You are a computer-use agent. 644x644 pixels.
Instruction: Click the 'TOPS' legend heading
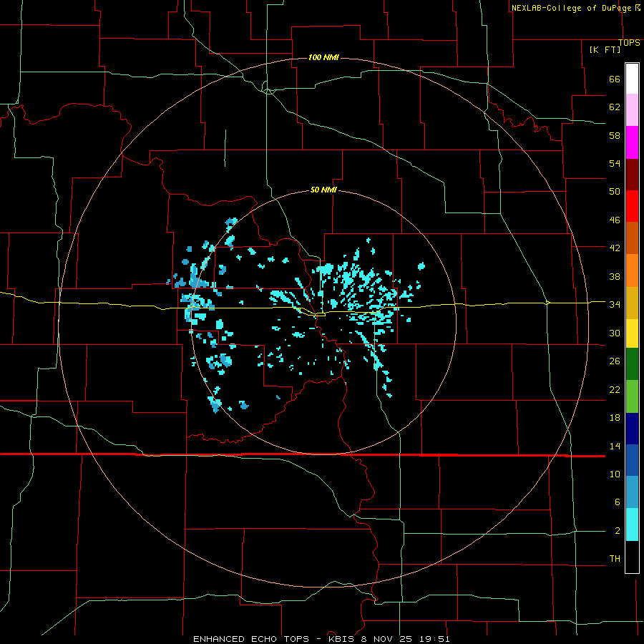click(629, 43)
